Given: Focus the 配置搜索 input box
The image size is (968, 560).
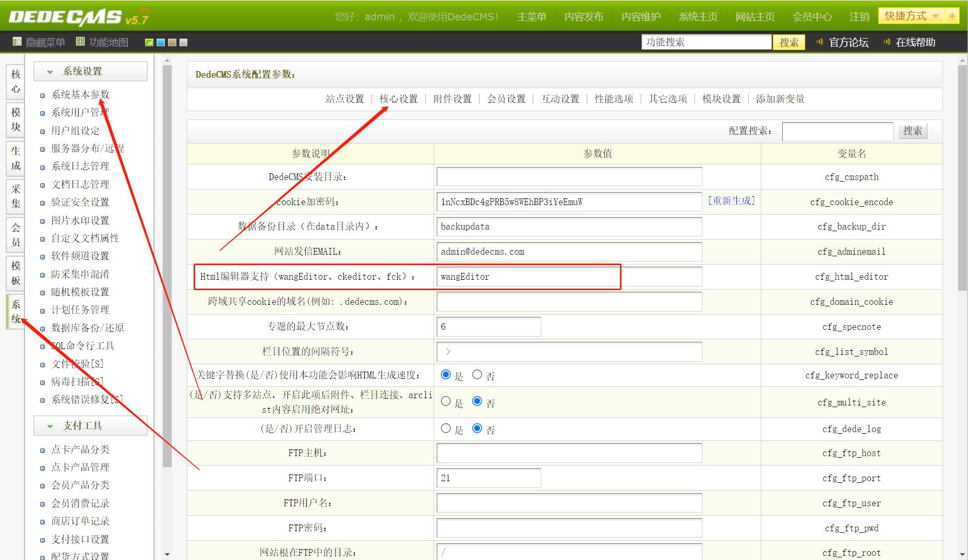Looking at the screenshot, I should [838, 131].
